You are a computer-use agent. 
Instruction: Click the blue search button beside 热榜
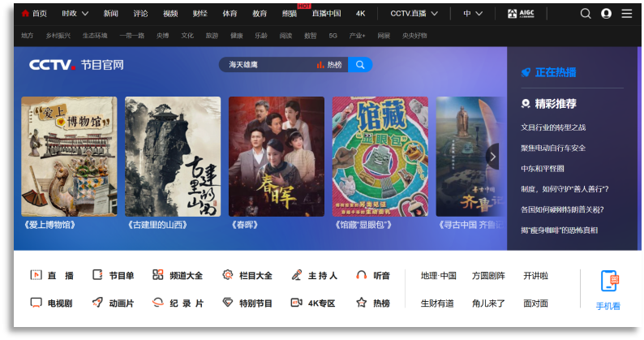[360, 65]
